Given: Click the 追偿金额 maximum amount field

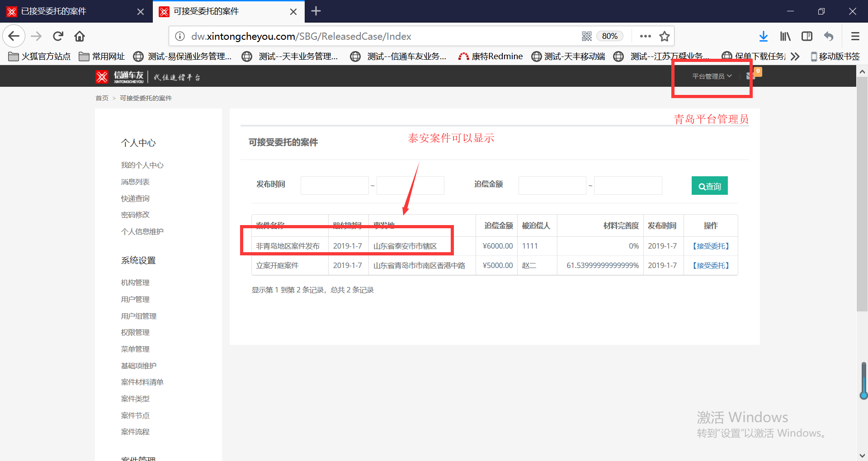Looking at the screenshot, I should coord(628,185).
